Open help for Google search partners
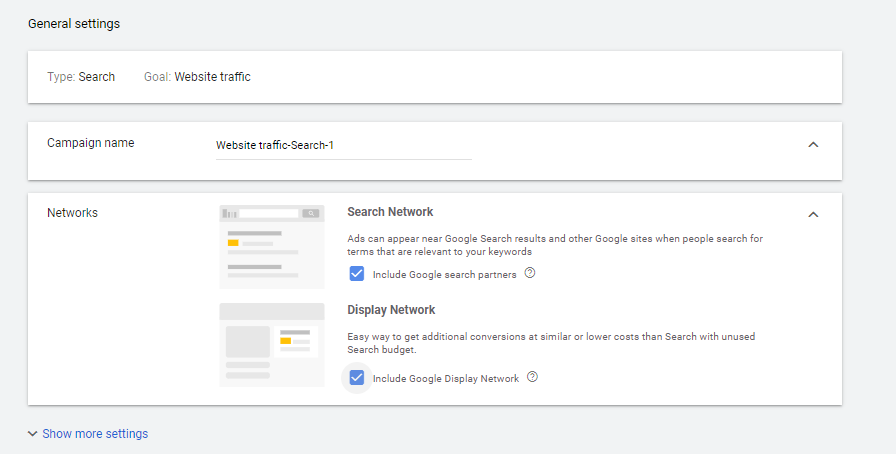This screenshot has width=896, height=454. coord(530,273)
